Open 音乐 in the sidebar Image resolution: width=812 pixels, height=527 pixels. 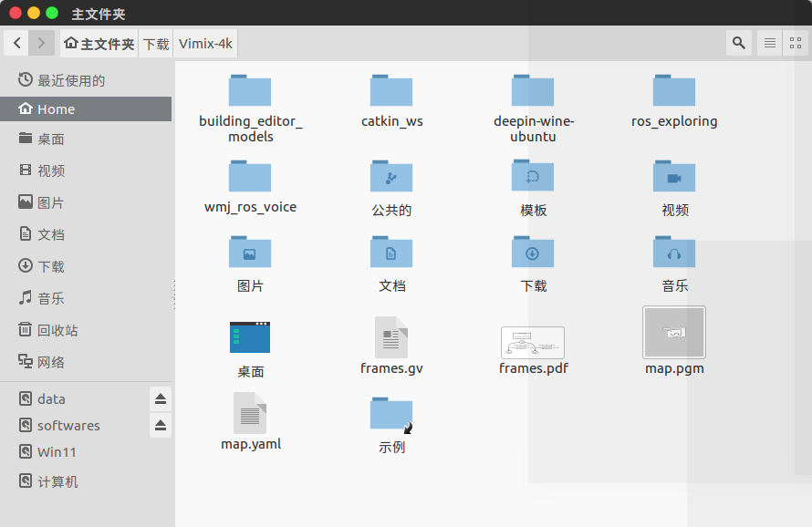86,298
